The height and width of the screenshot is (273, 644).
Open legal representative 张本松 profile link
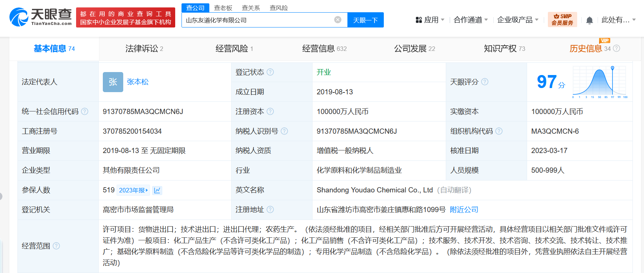coord(138,82)
